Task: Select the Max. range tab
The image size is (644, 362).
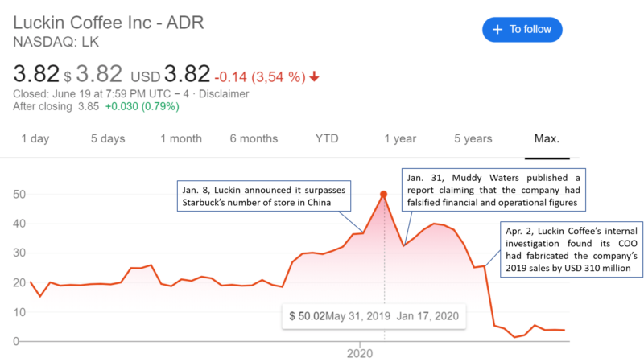Action: (547, 138)
